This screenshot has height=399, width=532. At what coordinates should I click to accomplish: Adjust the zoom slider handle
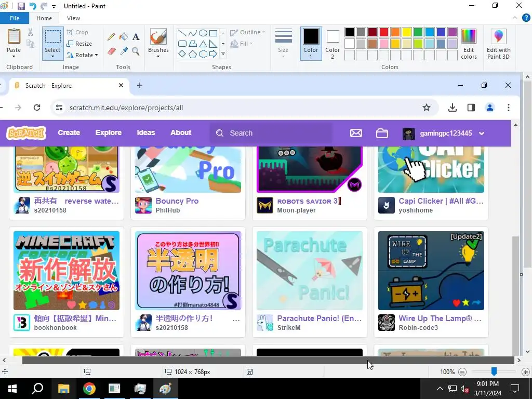pyautogui.click(x=494, y=371)
